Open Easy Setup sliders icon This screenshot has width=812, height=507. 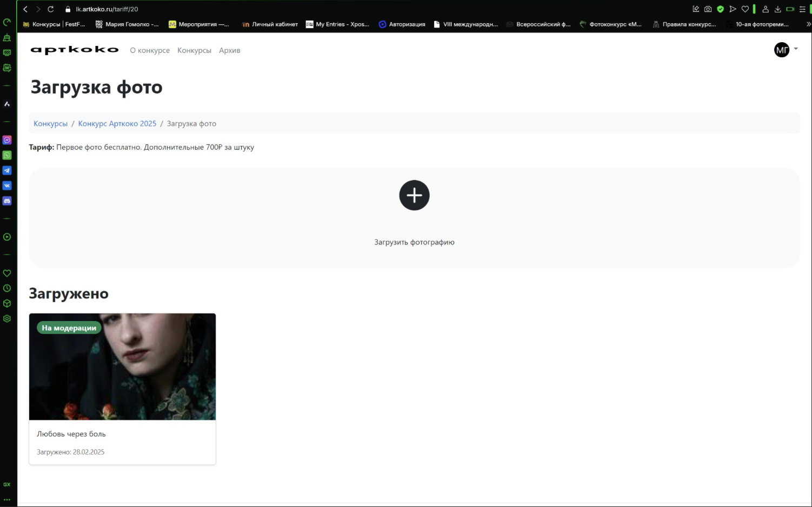tap(802, 9)
